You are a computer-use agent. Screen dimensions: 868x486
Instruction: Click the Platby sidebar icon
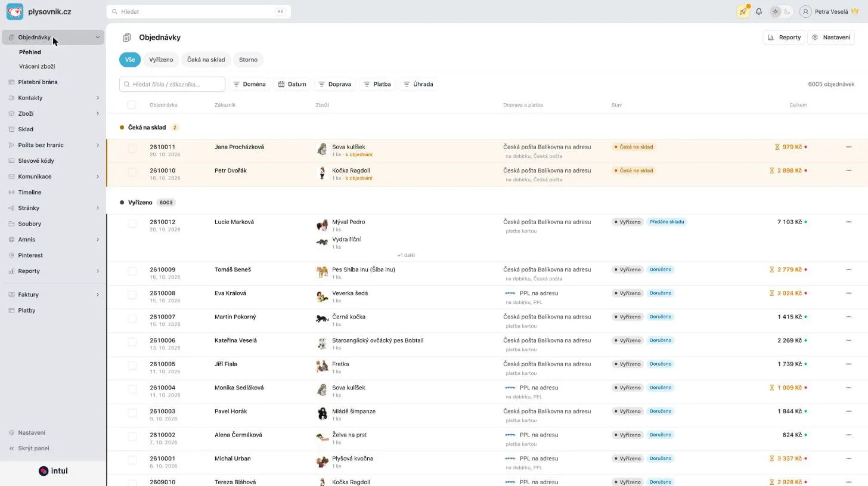11,311
